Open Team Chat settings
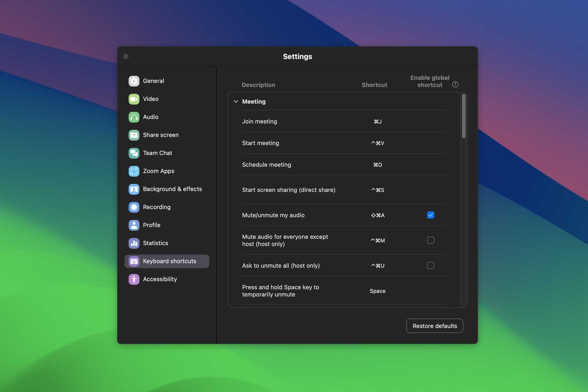The width and height of the screenshot is (588, 392). (167, 153)
